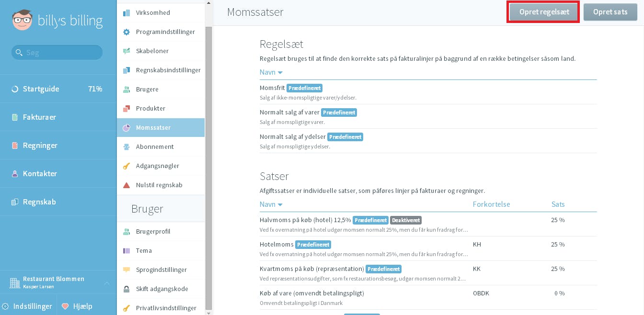Screen dimensions: 644x315
Task: Click the Sats column header
Action: (558, 204)
